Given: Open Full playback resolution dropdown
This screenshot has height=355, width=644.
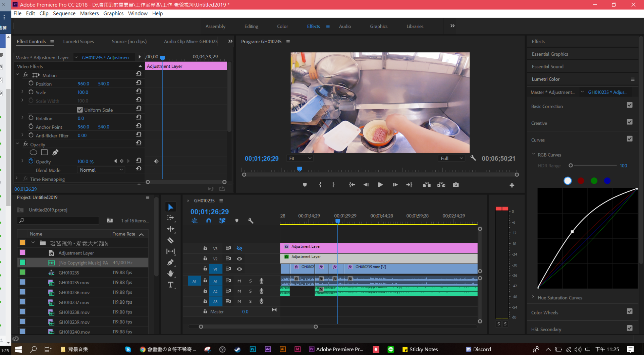Looking at the screenshot, I should (x=451, y=158).
